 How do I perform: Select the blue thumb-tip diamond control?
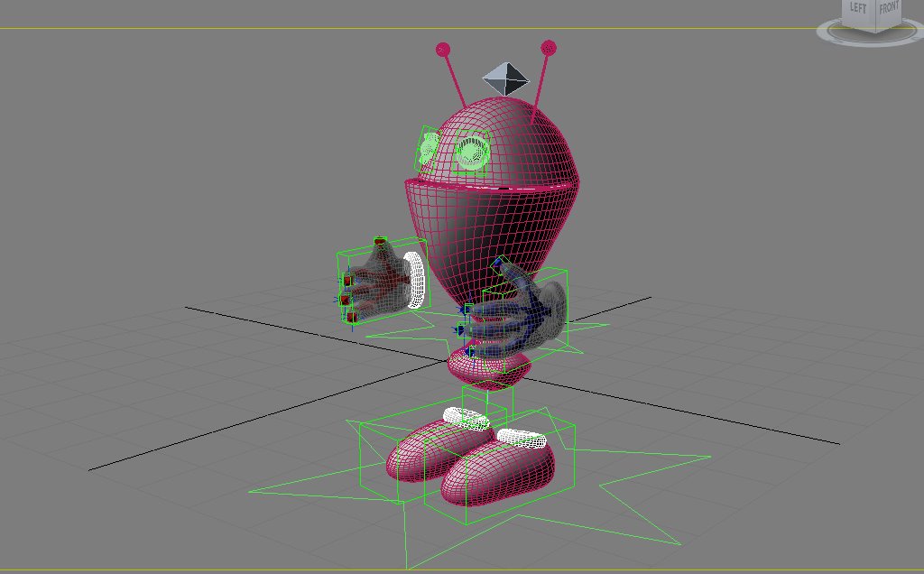tap(500, 264)
